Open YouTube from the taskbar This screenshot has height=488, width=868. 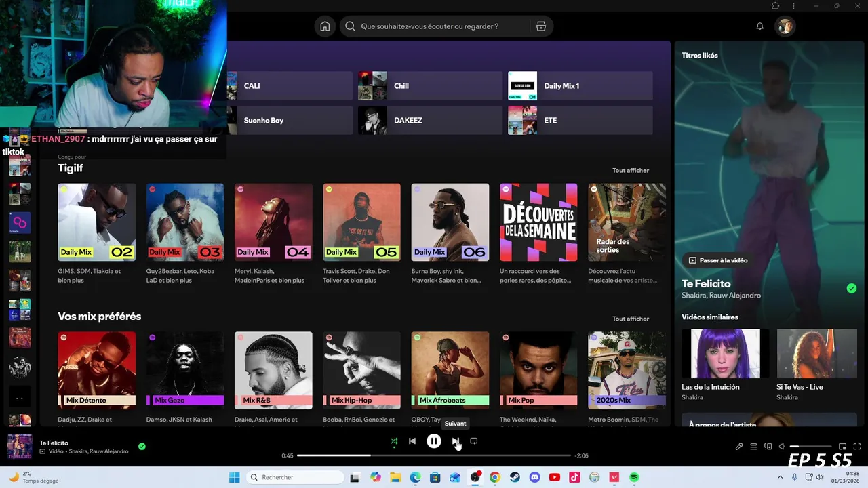click(x=555, y=477)
